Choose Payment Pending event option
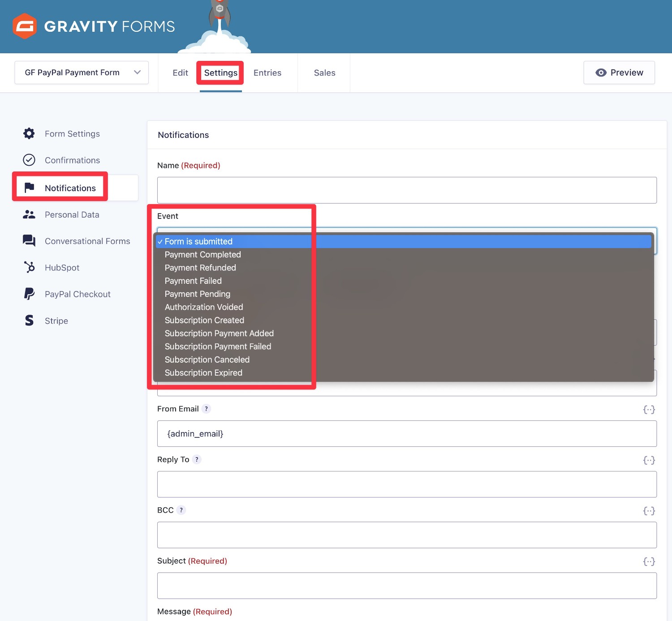This screenshot has width=672, height=621. pos(403,294)
